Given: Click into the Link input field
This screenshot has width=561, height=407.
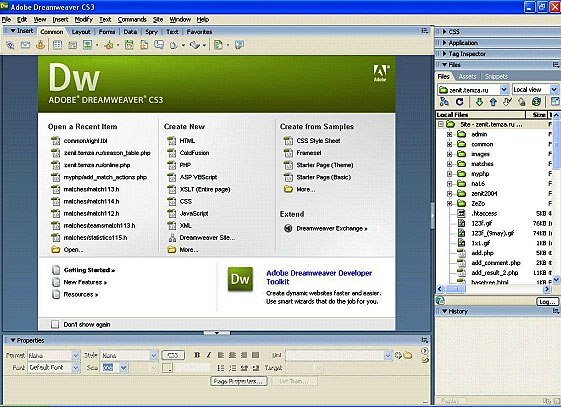Looking at the screenshot, I should tap(335, 355).
